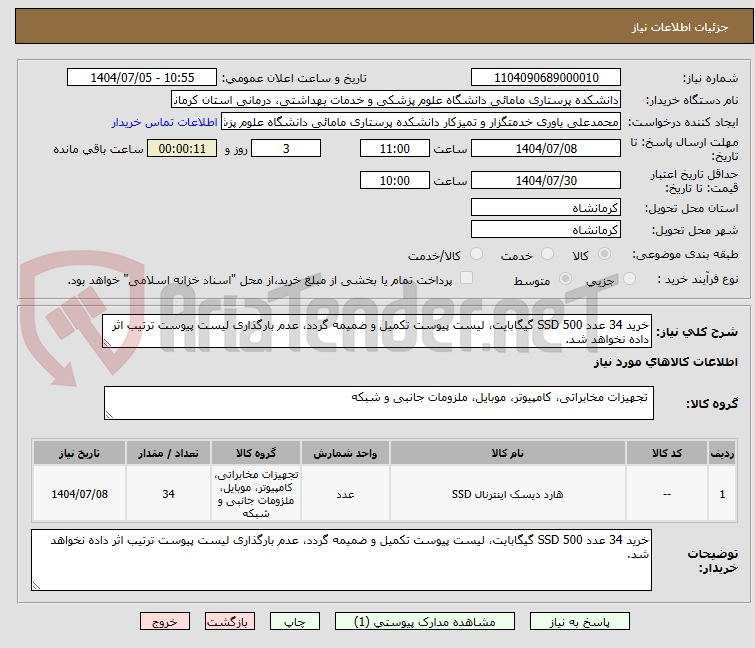
Task: Click the گروه کالا column header in table
Action: 256,453
